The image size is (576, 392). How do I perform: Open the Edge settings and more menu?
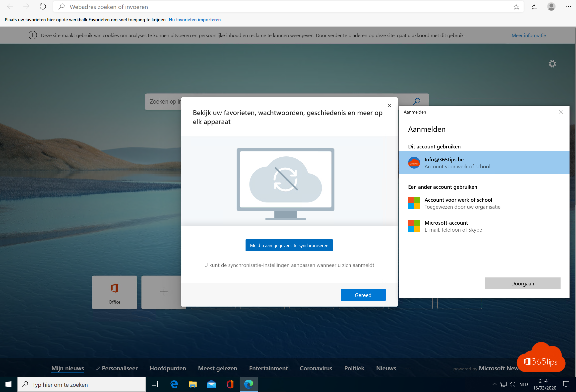[x=568, y=7]
